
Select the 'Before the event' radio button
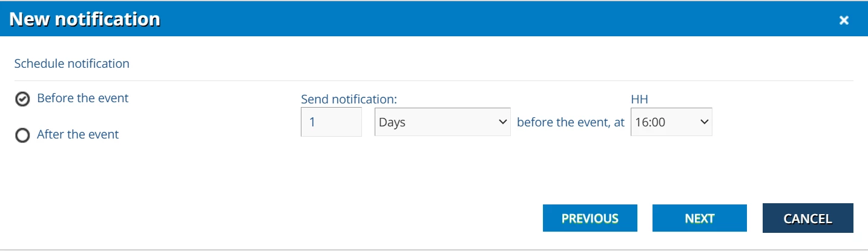[x=22, y=99]
